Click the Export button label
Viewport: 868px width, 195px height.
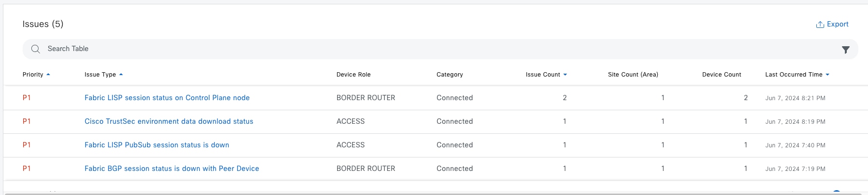pyautogui.click(x=838, y=24)
